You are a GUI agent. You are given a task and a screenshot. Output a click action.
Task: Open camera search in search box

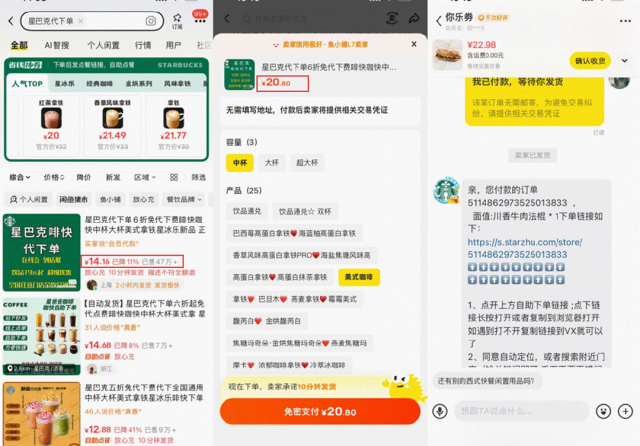(151, 21)
